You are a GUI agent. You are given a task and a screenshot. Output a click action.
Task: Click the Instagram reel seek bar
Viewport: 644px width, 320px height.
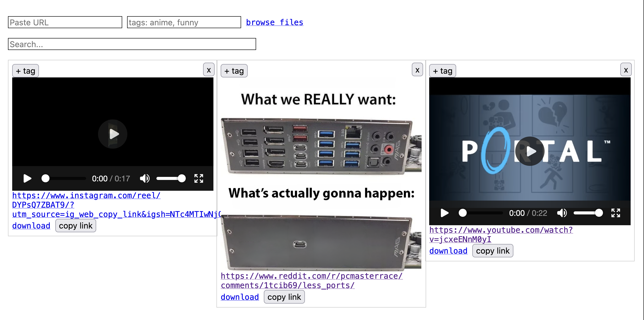point(64,179)
